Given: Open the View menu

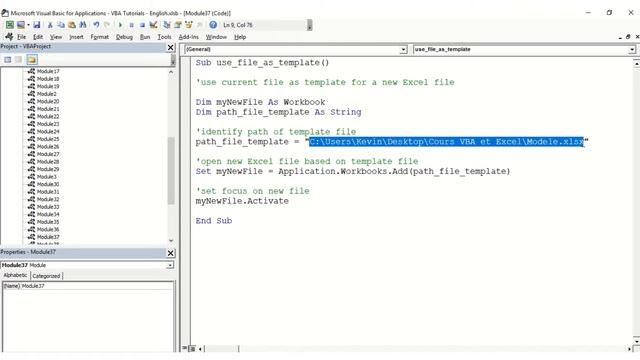Looking at the screenshot, I should pyautogui.click(x=56, y=37).
